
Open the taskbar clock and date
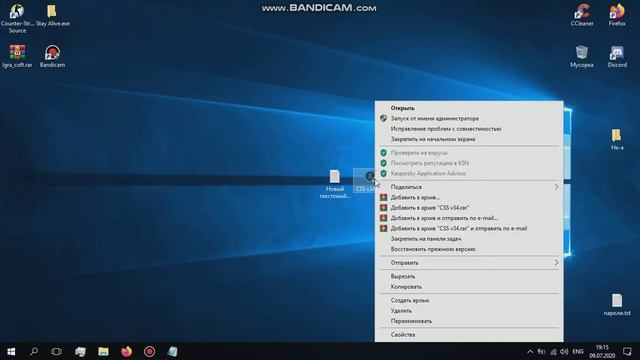click(x=602, y=351)
